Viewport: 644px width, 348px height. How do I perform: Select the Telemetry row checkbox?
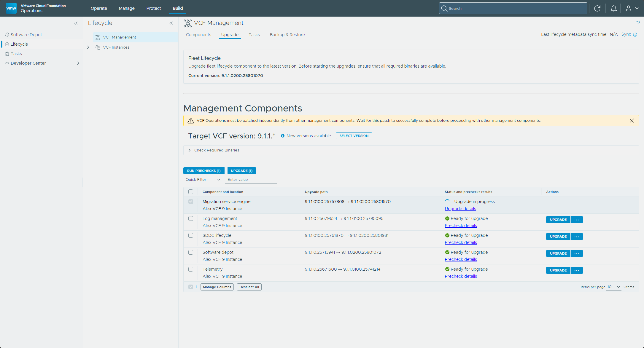pos(191,269)
